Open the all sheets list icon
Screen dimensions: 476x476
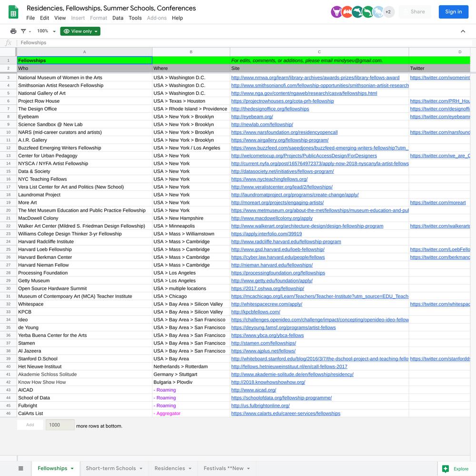tap(20, 468)
